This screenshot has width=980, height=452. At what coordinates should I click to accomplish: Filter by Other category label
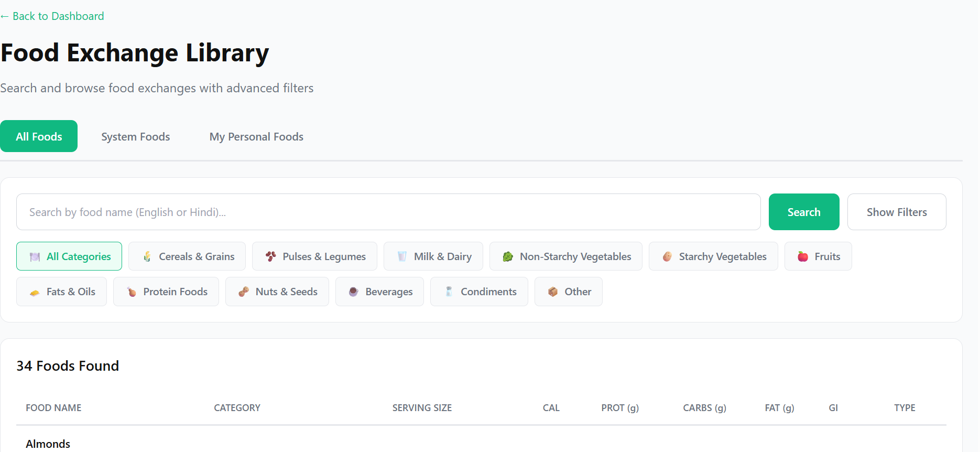[578, 292]
